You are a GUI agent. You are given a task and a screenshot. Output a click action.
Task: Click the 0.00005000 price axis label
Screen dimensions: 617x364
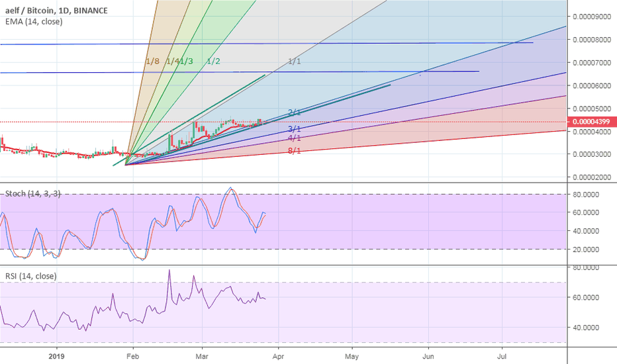click(592, 109)
